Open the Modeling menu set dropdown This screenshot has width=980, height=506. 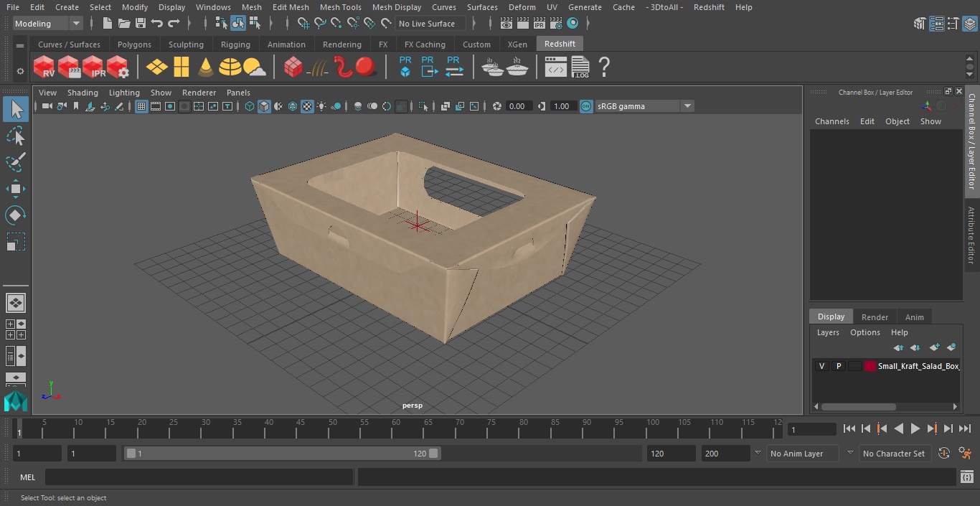pyautogui.click(x=47, y=24)
